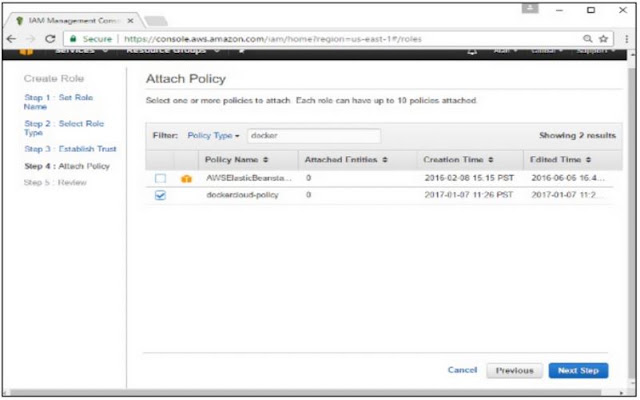The image size is (640, 400).
Task: Go to Step 3: Establish Trust
Action: point(70,149)
